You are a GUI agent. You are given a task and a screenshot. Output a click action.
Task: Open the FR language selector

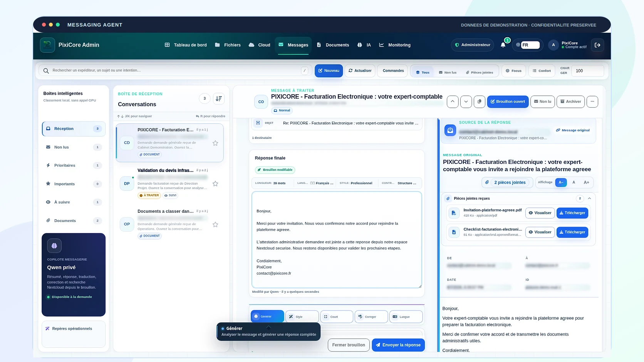[527, 45]
